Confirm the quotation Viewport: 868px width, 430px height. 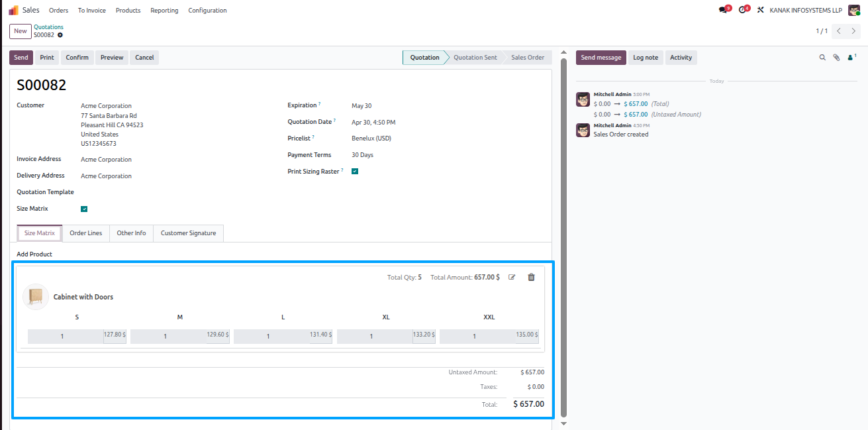point(77,58)
